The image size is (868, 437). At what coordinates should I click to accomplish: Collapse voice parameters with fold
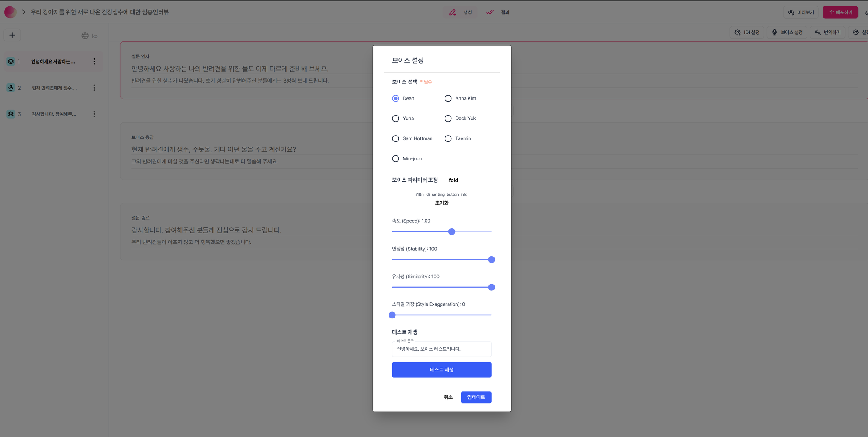tap(453, 180)
